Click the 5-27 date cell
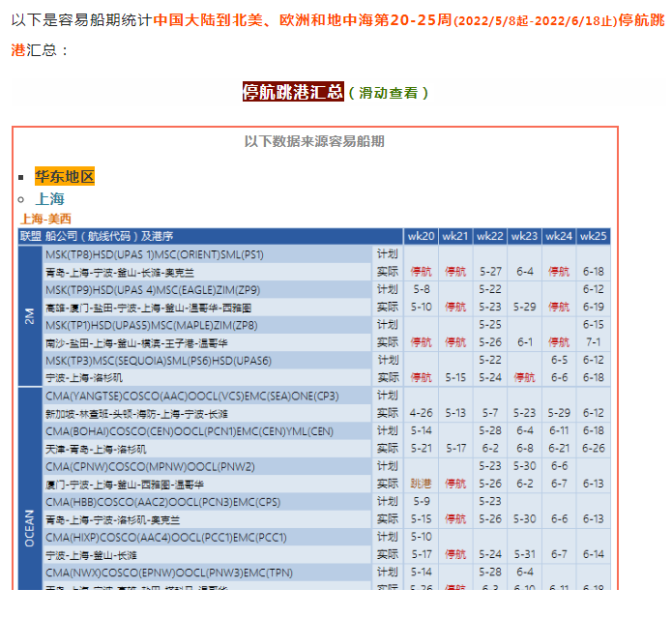This screenshot has width=672, height=618. pos(490,272)
